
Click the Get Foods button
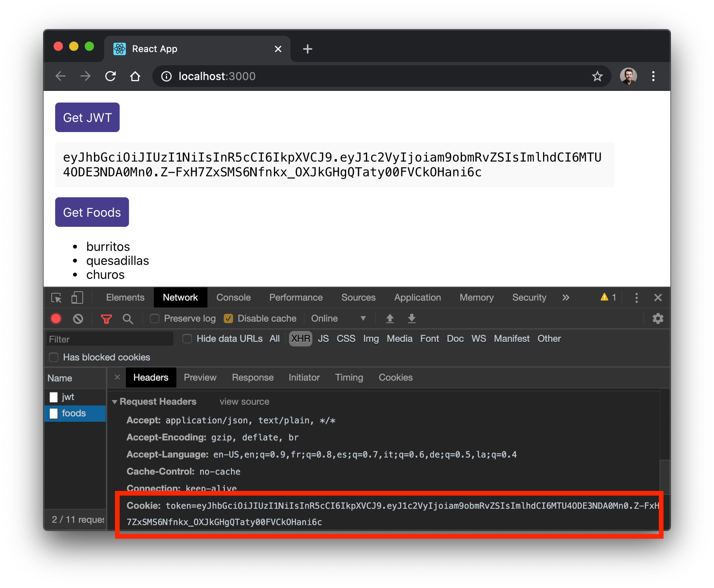click(92, 212)
